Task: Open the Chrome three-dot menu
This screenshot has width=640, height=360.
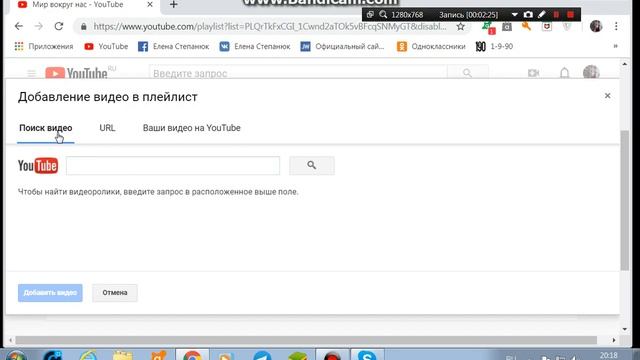Action: [616, 27]
